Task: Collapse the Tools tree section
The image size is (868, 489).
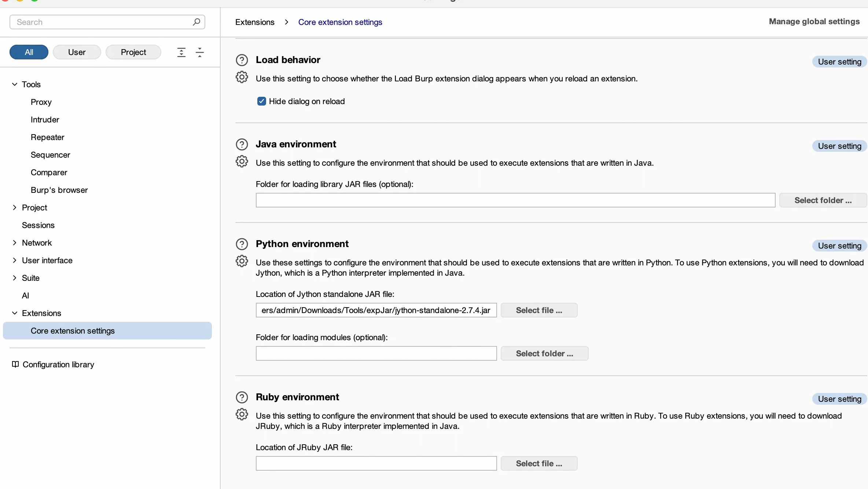Action: point(15,85)
